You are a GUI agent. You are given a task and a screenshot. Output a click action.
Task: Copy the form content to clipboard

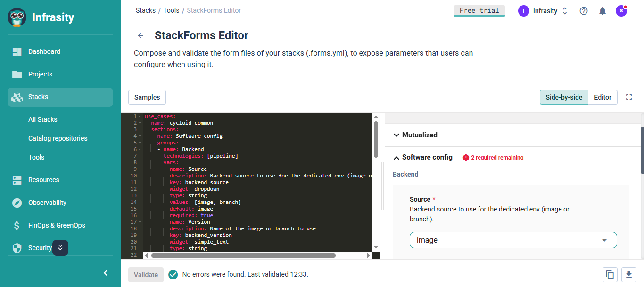pyautogui.click(x=610, y=275)
